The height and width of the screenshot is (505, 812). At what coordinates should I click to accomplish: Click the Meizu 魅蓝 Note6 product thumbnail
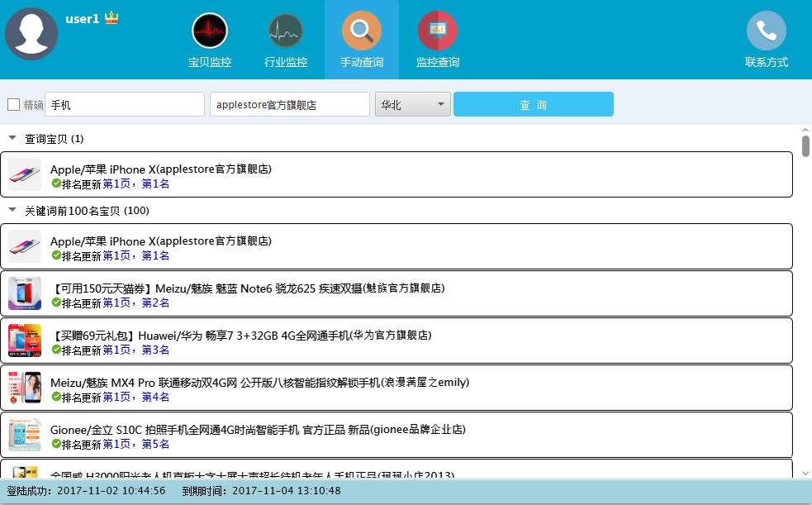pos(24,293)
